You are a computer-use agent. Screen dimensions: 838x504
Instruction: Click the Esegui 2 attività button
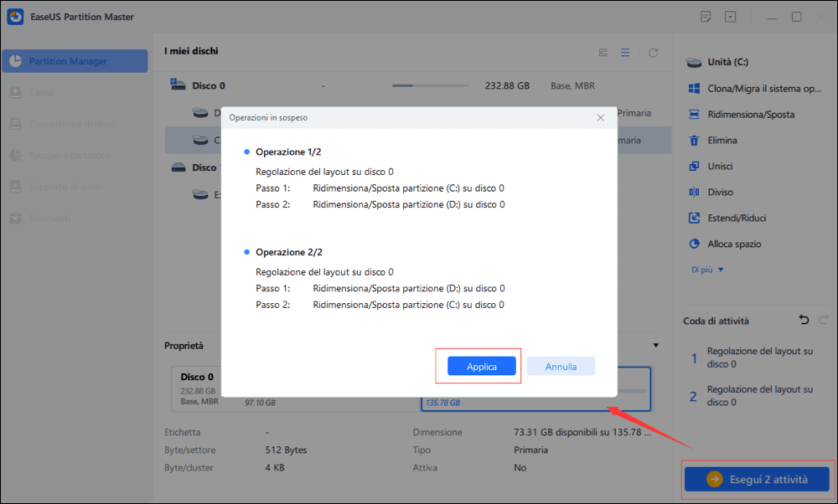(x=757, y=479)
